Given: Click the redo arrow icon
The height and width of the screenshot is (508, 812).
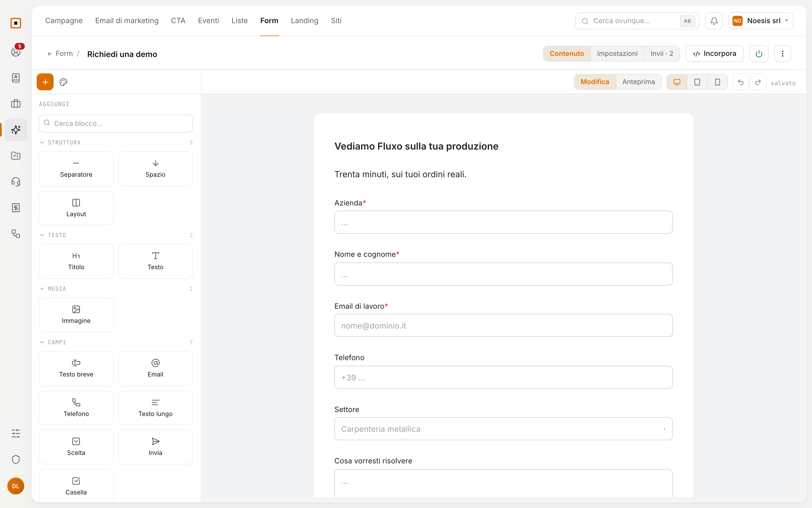Looking at the screenshot, I should (x=758, y=82).
